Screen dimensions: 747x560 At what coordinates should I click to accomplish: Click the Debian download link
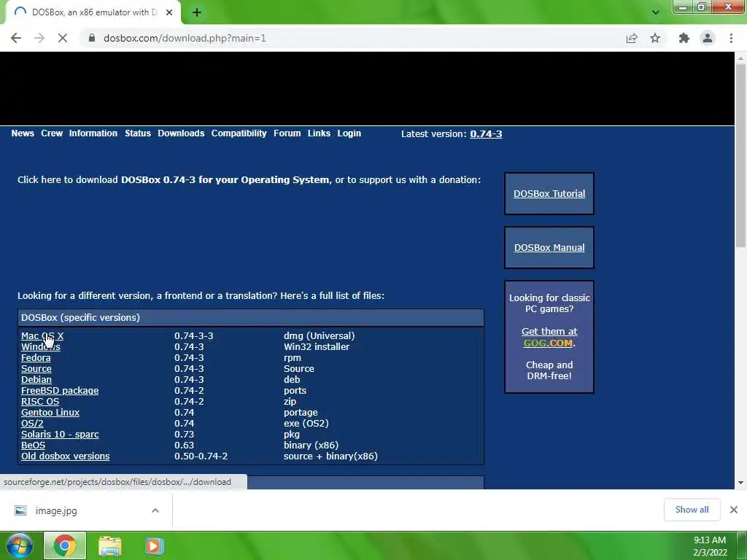click(36, 379)
